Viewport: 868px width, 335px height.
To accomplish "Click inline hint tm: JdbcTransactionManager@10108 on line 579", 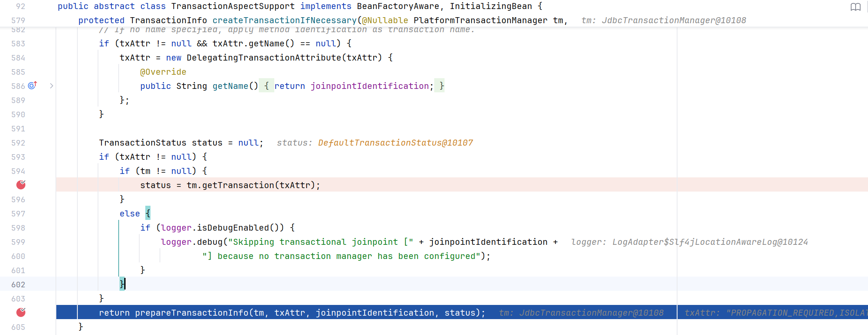I will click(664, 20).
